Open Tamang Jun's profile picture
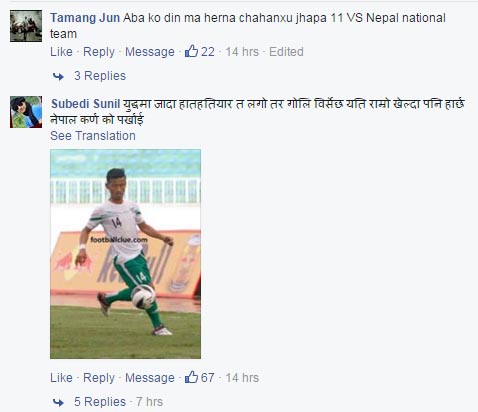Image resolution: width=478 pixels, height=412 pixels. (x=26, y=26)
